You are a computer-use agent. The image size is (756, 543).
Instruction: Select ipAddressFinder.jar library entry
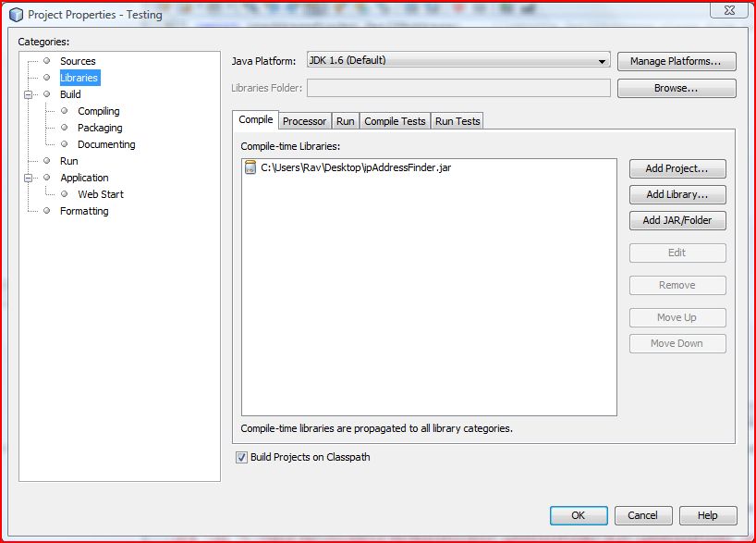click(x=356, y=167)
